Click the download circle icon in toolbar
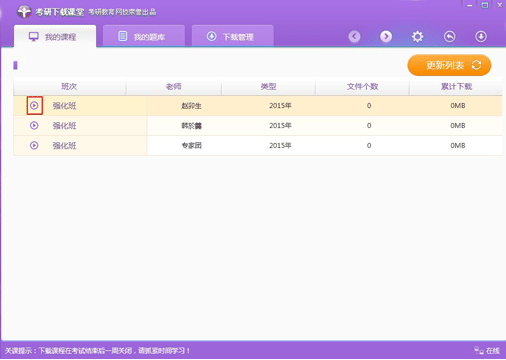The width and height of the screenshot is (506, 360). [x=481, y=36]
